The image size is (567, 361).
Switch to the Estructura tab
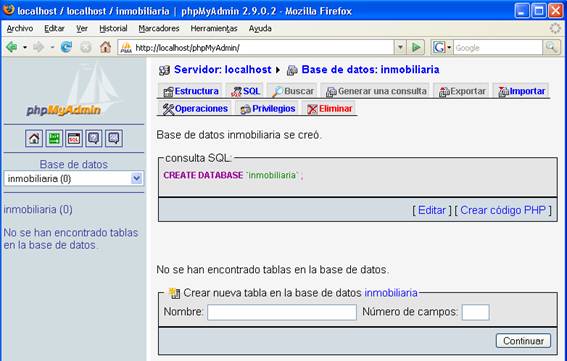pyautogui.click(x=191, y=91)
